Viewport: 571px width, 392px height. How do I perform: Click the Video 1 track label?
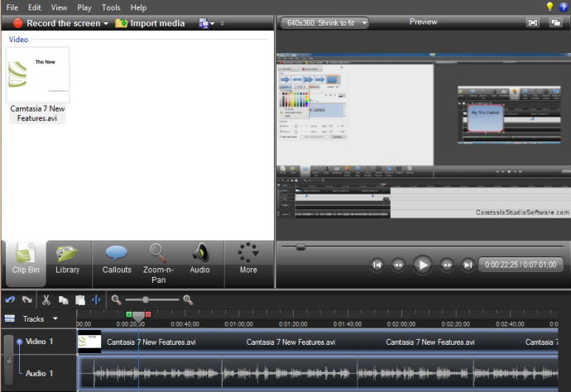click(39, 342)
